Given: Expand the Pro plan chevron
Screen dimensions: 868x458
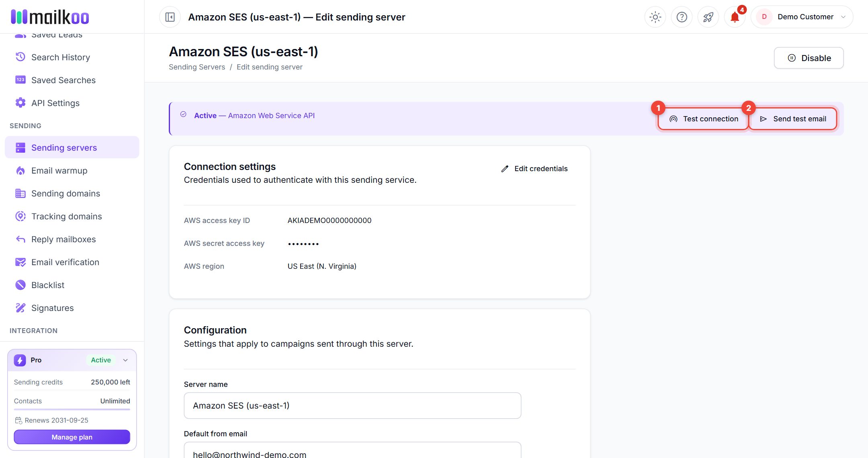Looking at the screenshot, I should pyautogui.click(x=125, y=360).
